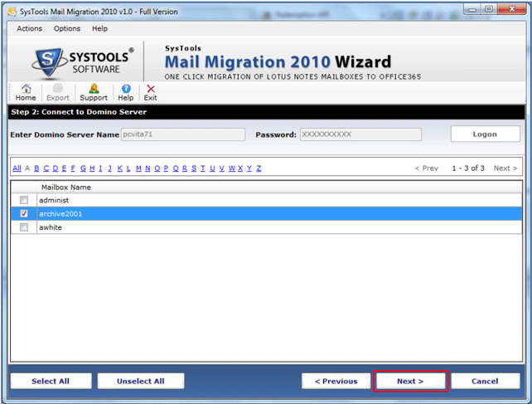This screenshot has width=532, height=404.
Task: Check the administ mailbox checkbox
Action: point(24,200)
